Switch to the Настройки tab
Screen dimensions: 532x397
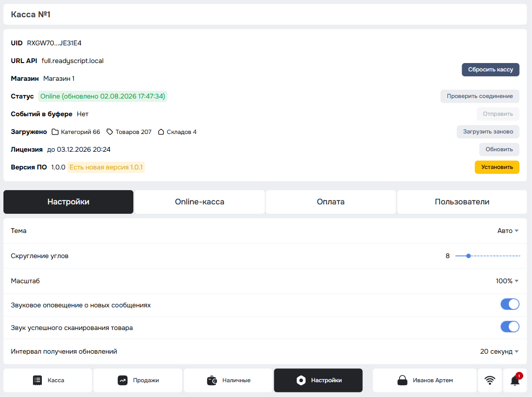coord(68,202)
